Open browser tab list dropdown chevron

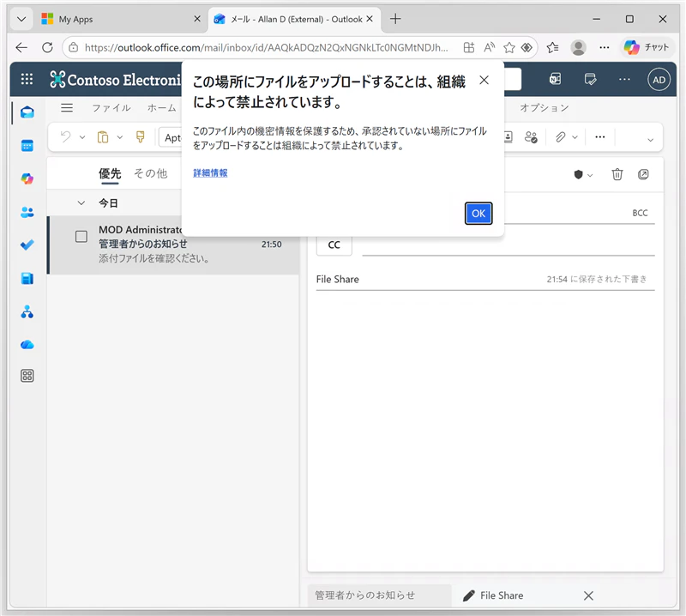[x=21, y=19]
